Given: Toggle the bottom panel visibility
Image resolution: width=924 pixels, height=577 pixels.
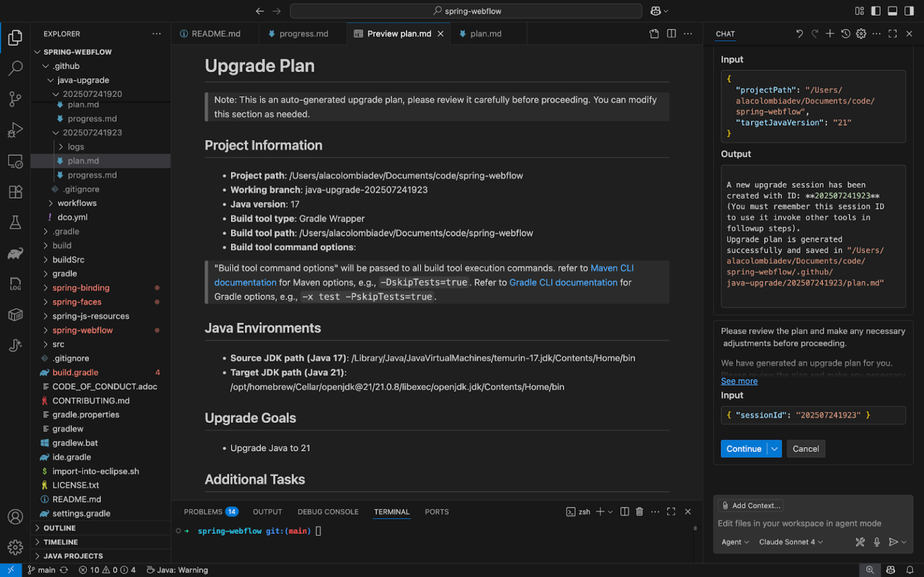Looking at the screenshot, I should pyautogui.click(x=893, y=10).
